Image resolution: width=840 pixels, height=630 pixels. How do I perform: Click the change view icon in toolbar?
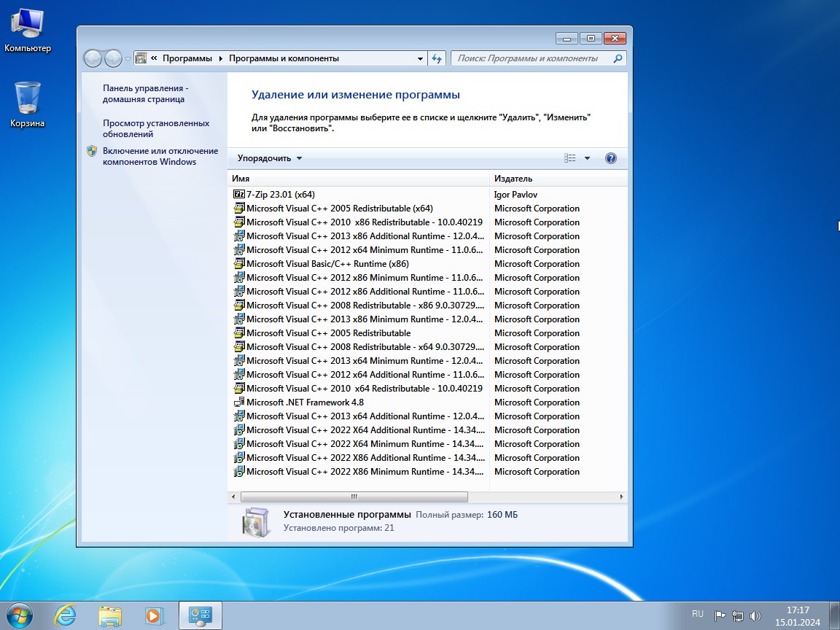(x=570, y=158)
